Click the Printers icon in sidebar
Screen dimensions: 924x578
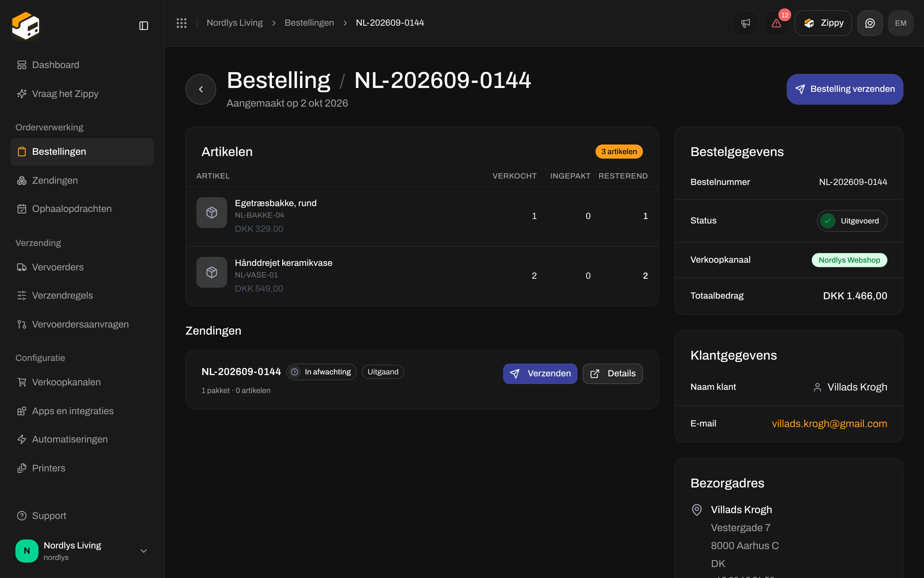point(22,468)
